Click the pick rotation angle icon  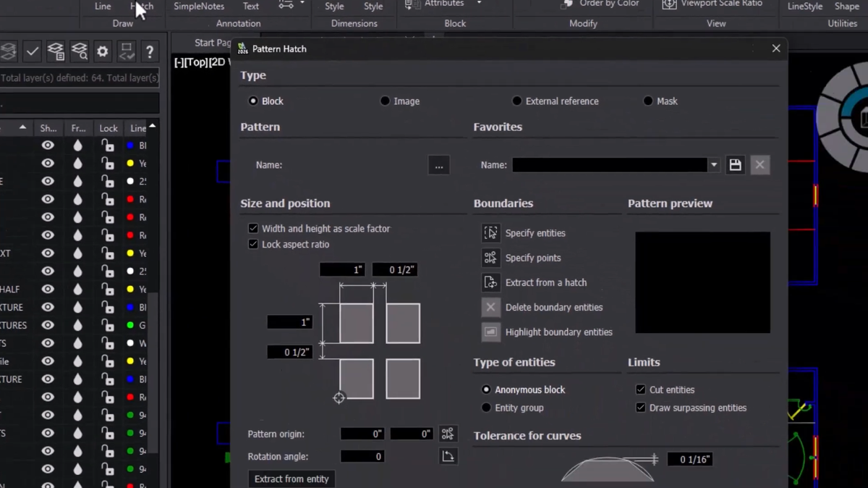[x=448, y=456]
